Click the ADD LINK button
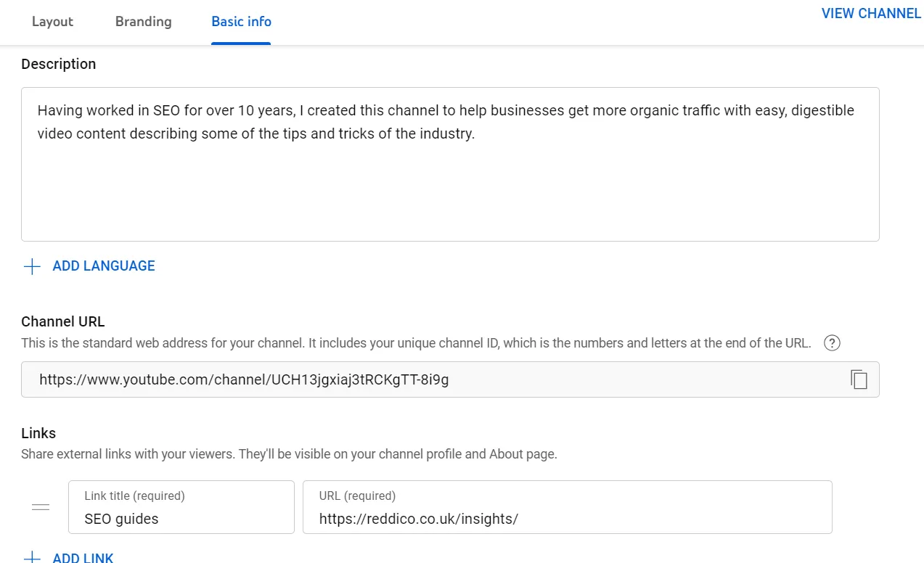 pos(83,558)
